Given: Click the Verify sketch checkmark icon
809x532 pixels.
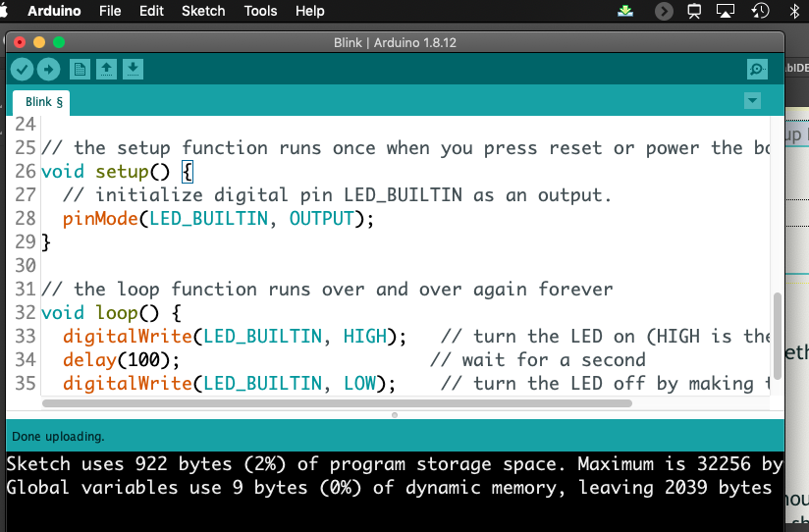Looking at the screenshot, I should [22, 70].
